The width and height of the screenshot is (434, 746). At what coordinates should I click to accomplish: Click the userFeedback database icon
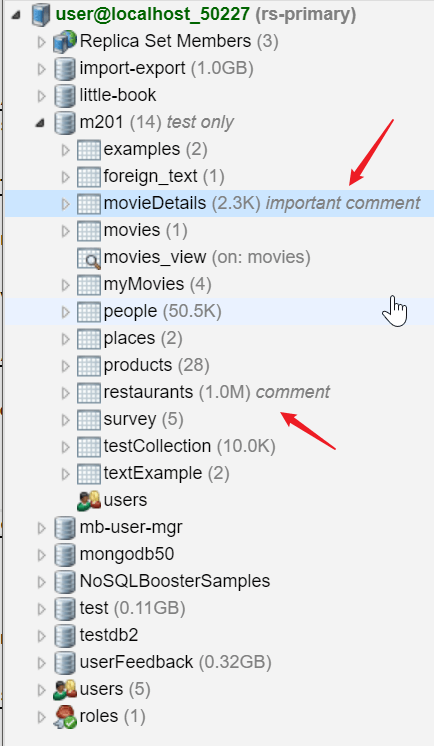click(x=64, y=663)
